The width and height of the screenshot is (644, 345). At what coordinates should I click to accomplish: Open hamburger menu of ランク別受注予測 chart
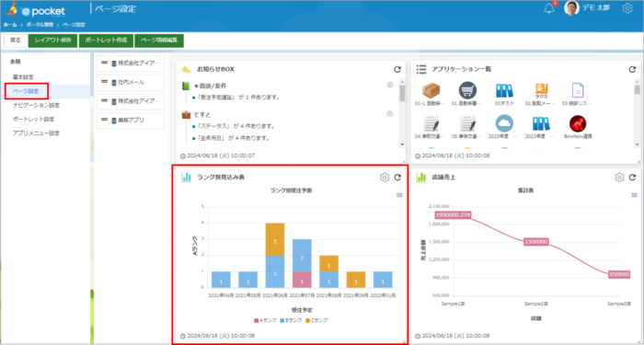tap(399, 195)
